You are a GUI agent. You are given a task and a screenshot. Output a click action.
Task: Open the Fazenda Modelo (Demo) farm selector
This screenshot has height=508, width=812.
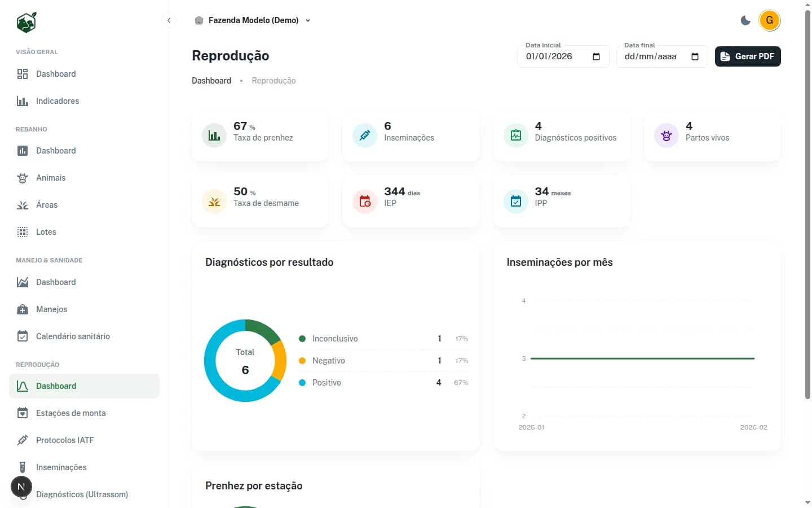click(x=253, y=20)
